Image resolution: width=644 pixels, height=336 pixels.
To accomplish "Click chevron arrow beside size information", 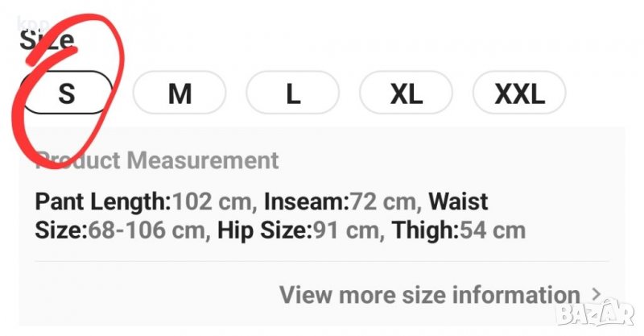I will click(596, 295).
